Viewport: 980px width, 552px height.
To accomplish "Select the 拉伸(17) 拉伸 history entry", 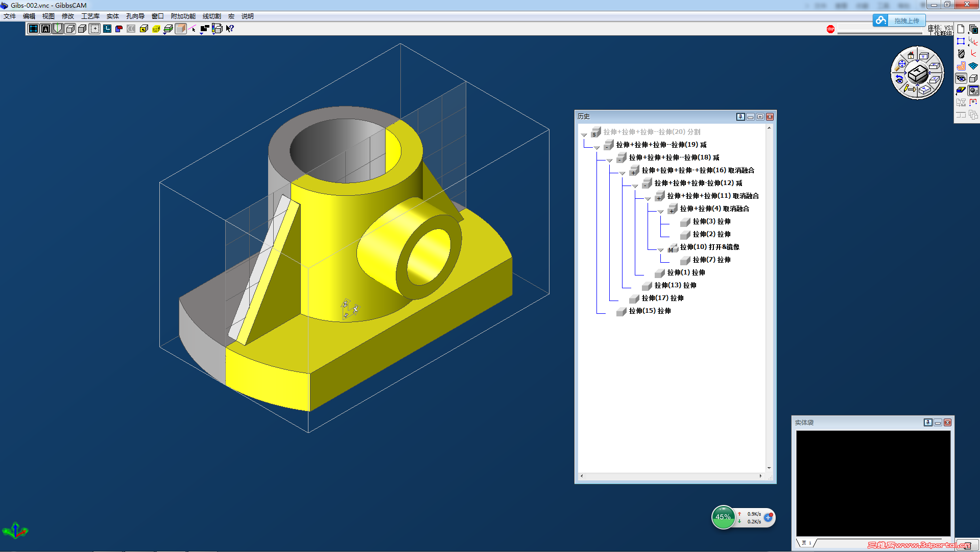I will 663,298.
